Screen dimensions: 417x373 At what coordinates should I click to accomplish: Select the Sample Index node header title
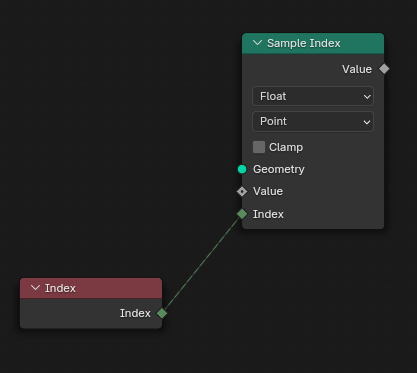click(303, 43)
